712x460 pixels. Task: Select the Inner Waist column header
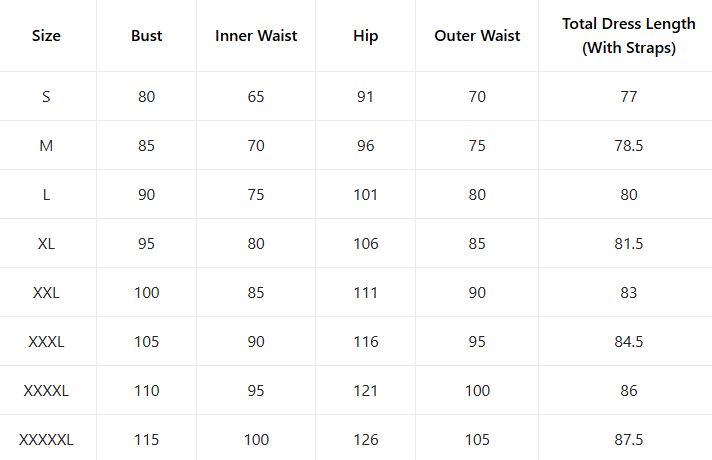coord(256,36)
